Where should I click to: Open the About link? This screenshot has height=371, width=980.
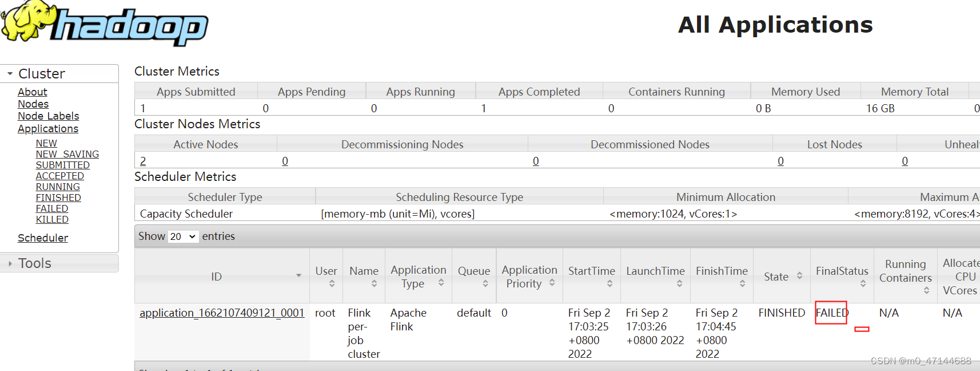33,92
